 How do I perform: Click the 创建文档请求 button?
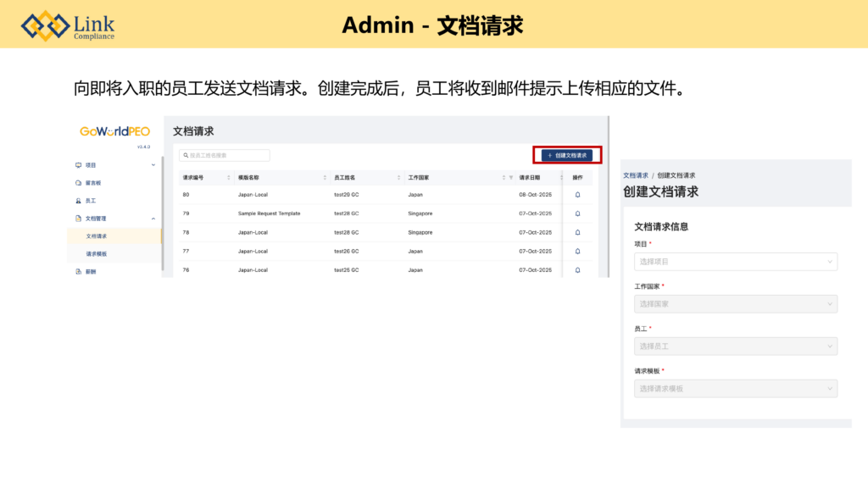(567, 156)
